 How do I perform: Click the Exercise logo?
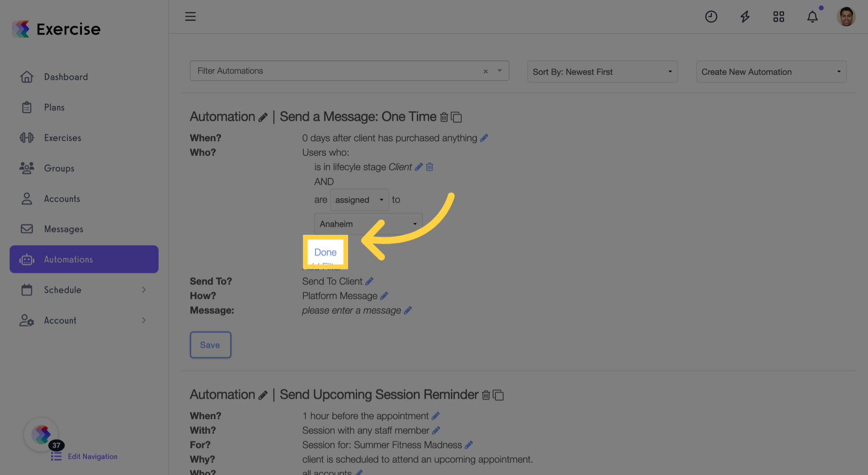[x=57, y=29]
